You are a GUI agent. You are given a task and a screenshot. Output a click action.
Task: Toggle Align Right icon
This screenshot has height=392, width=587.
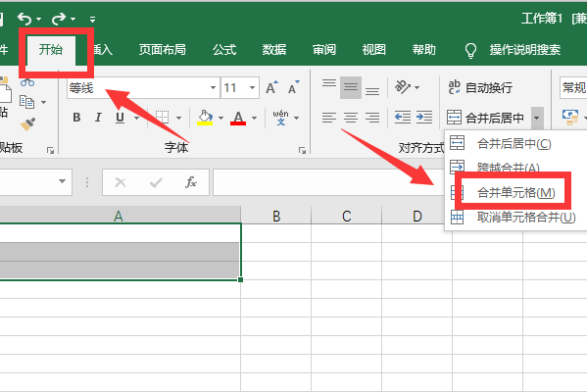(372, 118)
